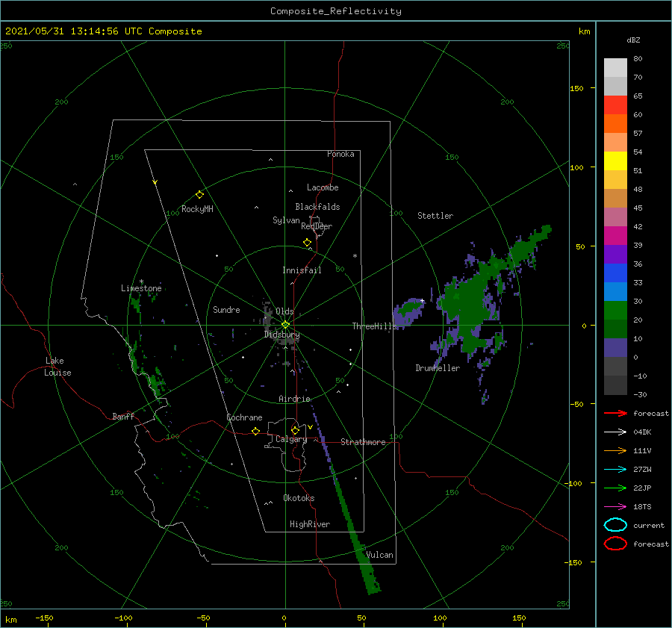Pick the light gray 70–80 dBZ swatch
The width and height of the screenshot is (672, 628).
coord(615,68)
